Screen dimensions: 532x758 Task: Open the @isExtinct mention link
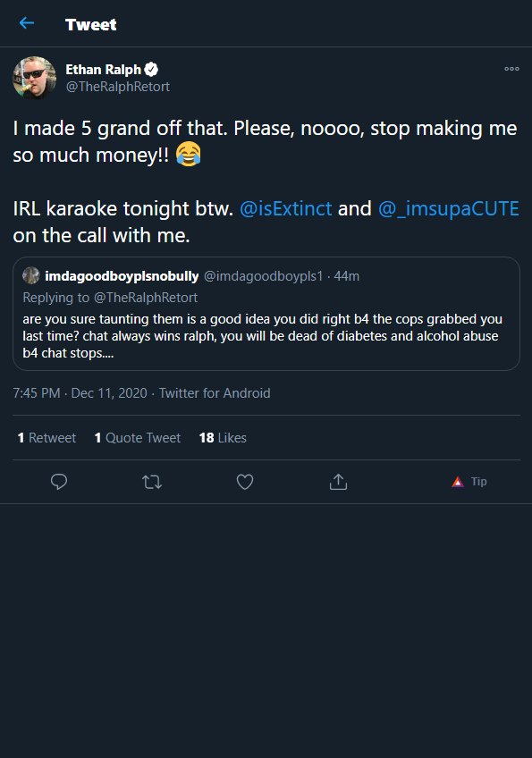click(x=286, y=208)
